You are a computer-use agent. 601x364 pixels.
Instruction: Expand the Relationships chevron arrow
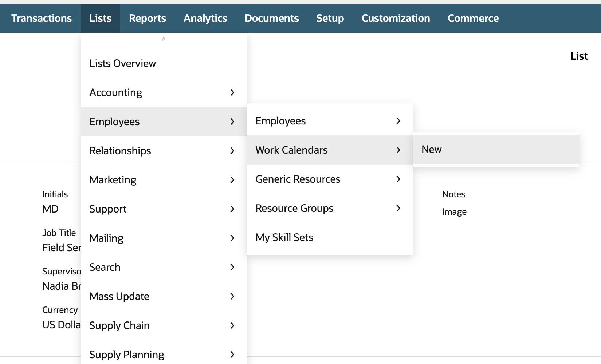(x=232, y=151)
